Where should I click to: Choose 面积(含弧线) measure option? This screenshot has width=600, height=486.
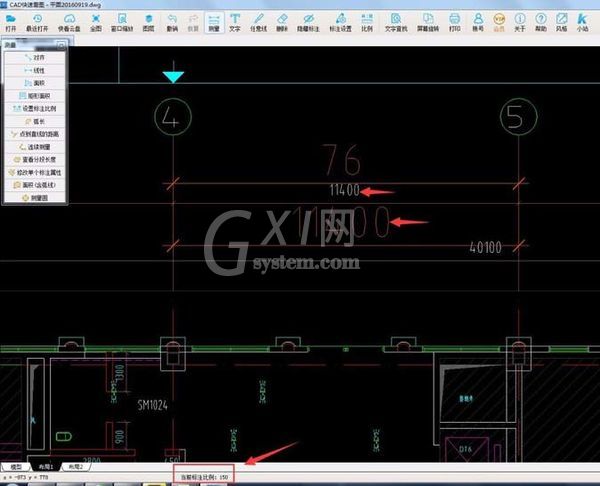pyautogui.click(x=35, y=185)
